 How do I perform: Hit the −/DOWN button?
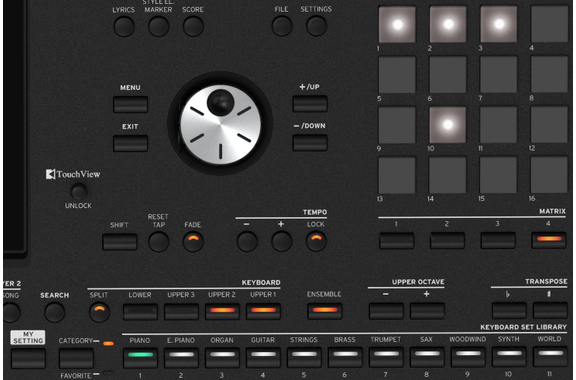[x=310, y=143]
